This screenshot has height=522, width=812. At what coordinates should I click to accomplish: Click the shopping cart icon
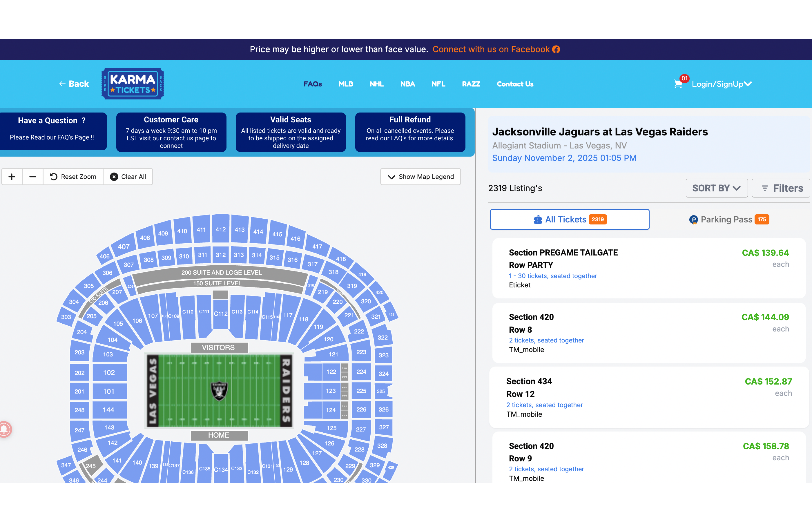[x=678, y=84]
